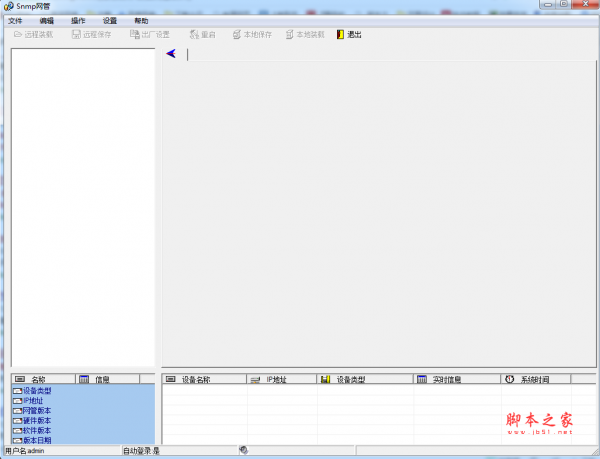The height and width of the screenshot is (459, 600).
Task: Open the 设置 menu
Action: click(110, 21)
